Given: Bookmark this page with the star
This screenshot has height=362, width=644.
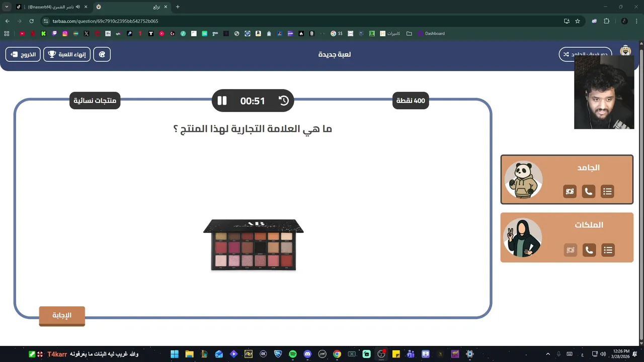Looking at the screenshot, I should tap(578, 21).
